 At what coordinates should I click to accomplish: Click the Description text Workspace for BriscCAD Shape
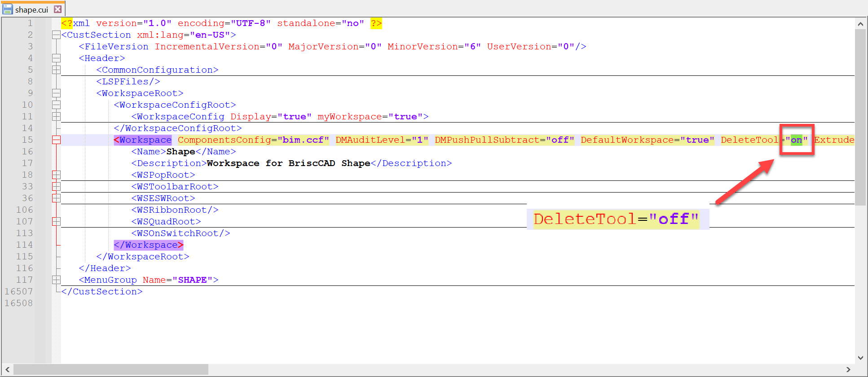(x=288, y=163)
